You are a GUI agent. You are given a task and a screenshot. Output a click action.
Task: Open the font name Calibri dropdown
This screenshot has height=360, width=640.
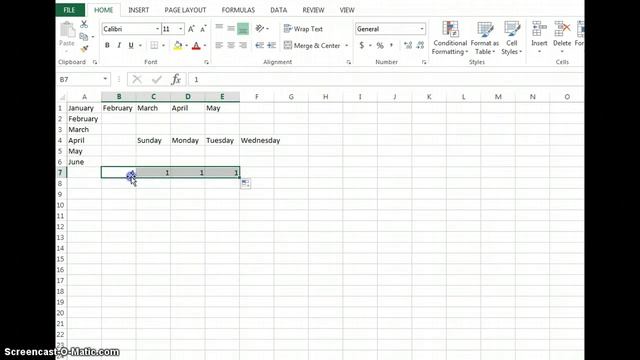pos(157,29)
